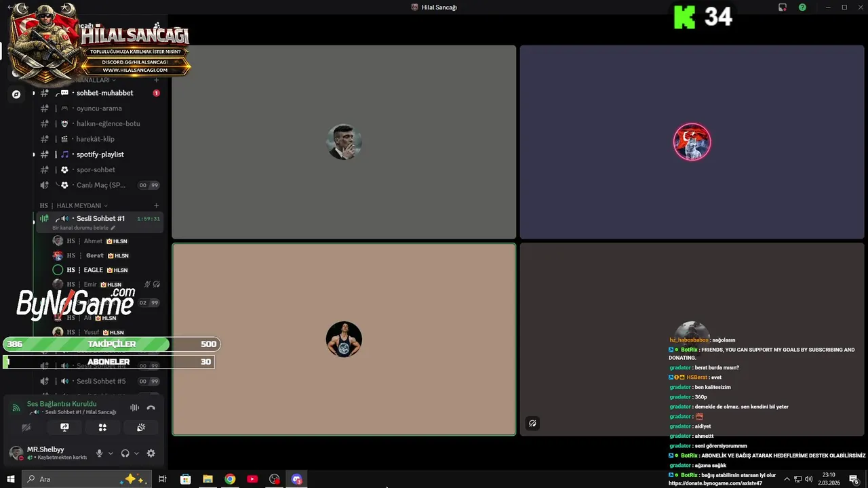Screen dimensions: 868x488
Task: Open File Explorer from the taskbar
Action: [x=208, y=479]
